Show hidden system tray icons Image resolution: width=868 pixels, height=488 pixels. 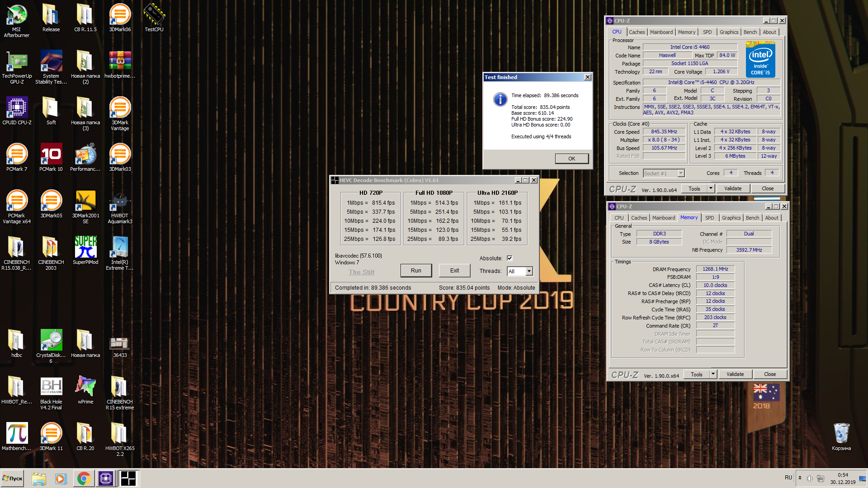click(x=800, y=478)
